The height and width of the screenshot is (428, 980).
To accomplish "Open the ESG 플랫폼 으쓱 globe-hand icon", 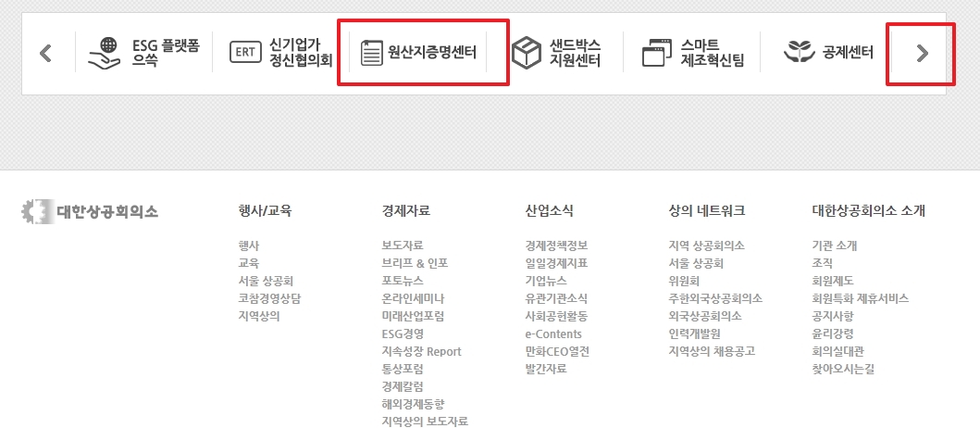I will click(105, 53).
